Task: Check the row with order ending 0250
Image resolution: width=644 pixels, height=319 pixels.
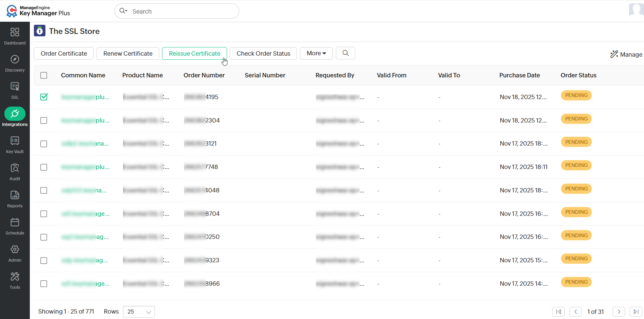Action: [x=44, y=237]
